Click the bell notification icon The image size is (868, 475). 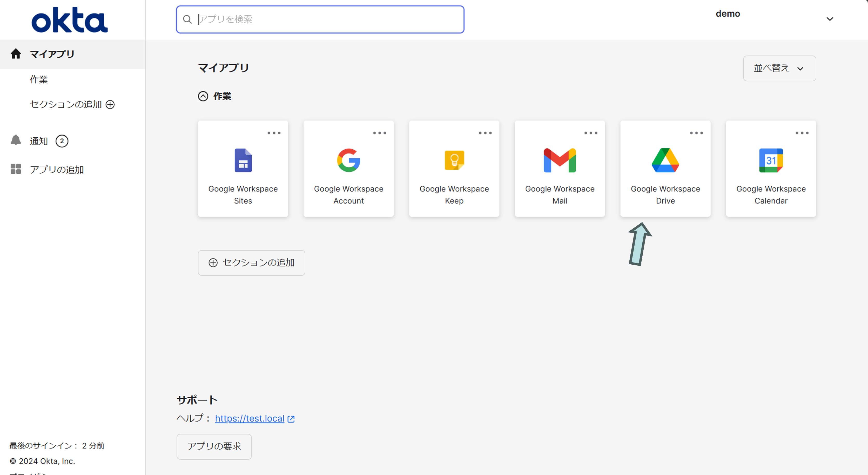tap(16, 140)
